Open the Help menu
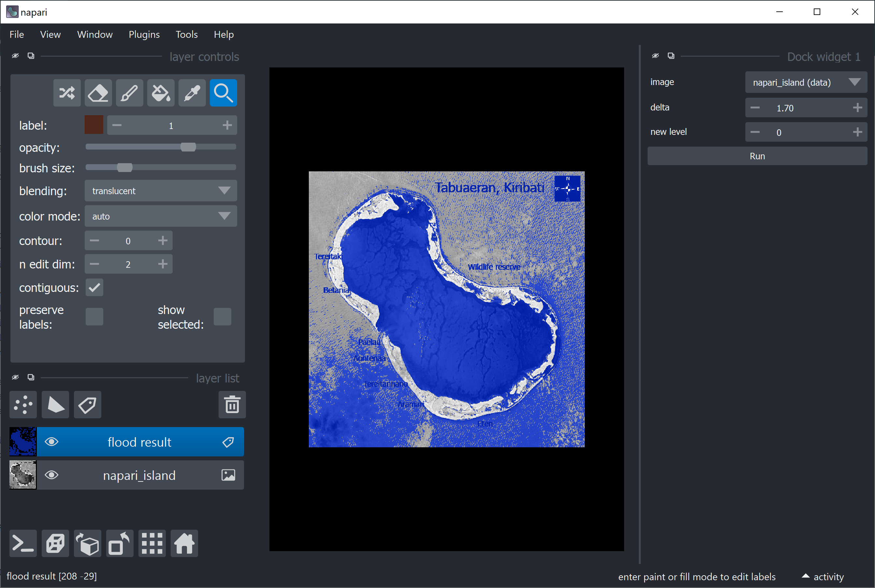 (224, 35)
